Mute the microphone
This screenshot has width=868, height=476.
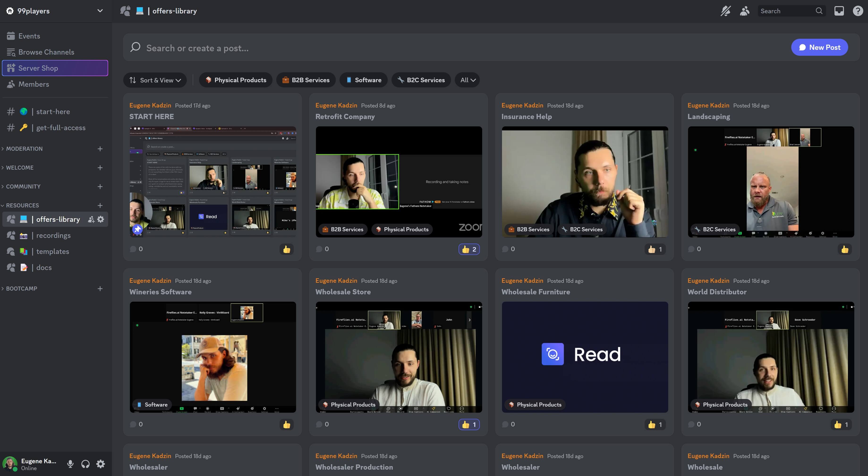tap(70, 464)
